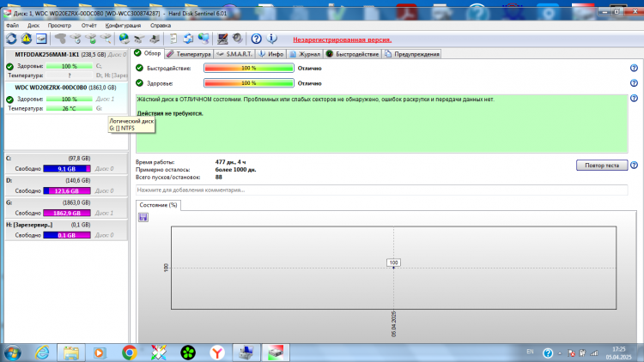Open Internet Explorer from the taskbar
This screenshot has width=644, height=362.
[42, 353]
